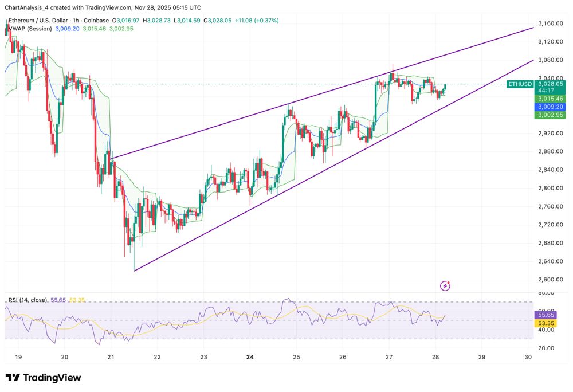Click the 2,600.00 price axis label
The width and height of the screenshot is (573, 392).
click(x=550, y=280)
